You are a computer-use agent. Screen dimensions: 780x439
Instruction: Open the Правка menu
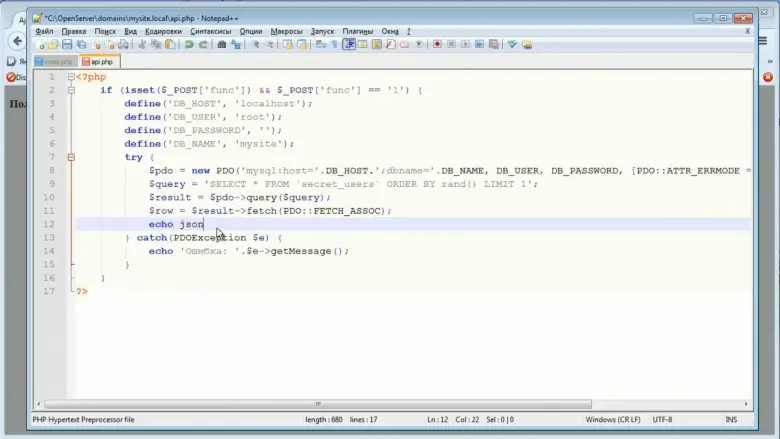click(x=74, y=31)
